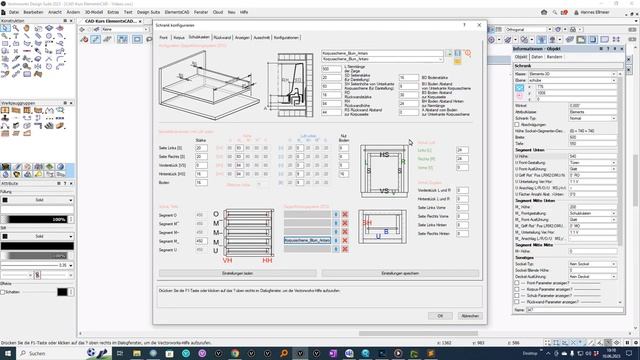Click the Windows Start button
The width and height of the screenshot is (640, 360).
[7, 353]
